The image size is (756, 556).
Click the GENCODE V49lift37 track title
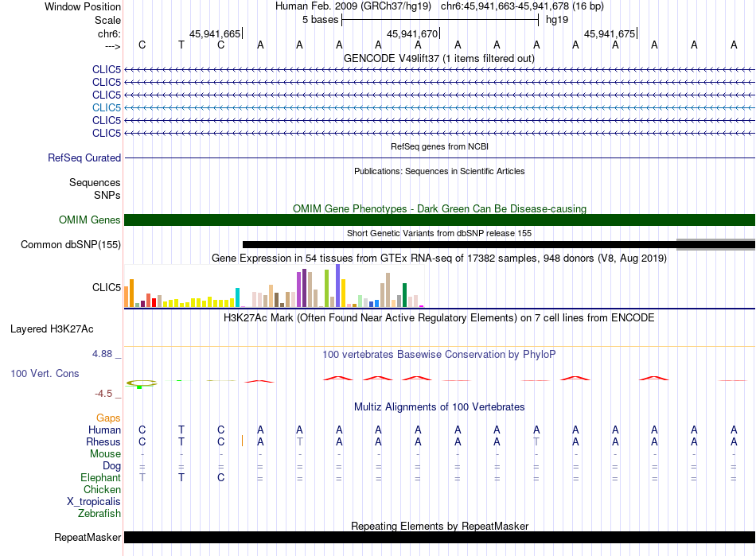click(x=439, y=58)
